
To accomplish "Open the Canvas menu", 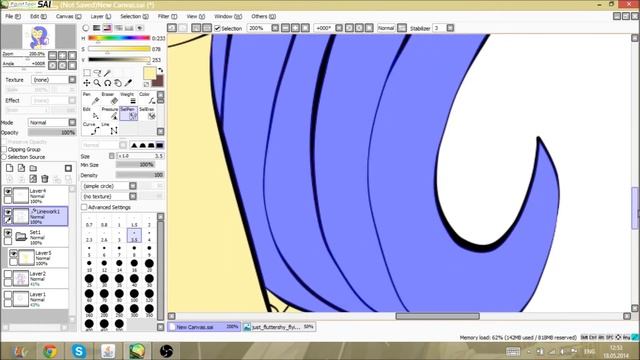I will (68, 16).
